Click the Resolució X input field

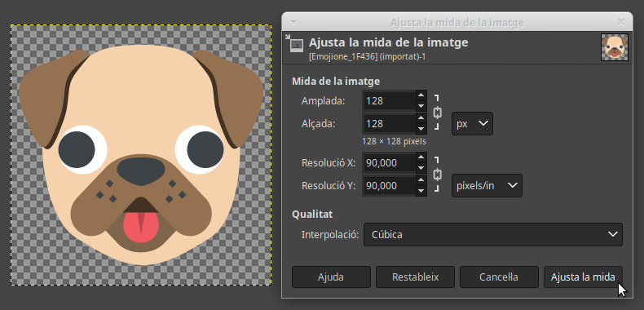[x=390, y=163]
